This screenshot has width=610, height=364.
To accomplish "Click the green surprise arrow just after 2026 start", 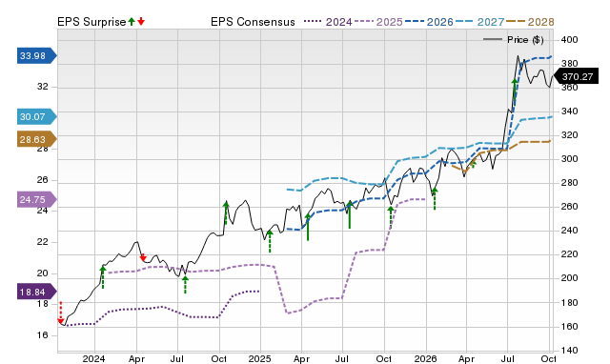I will (x=435, y=199).
